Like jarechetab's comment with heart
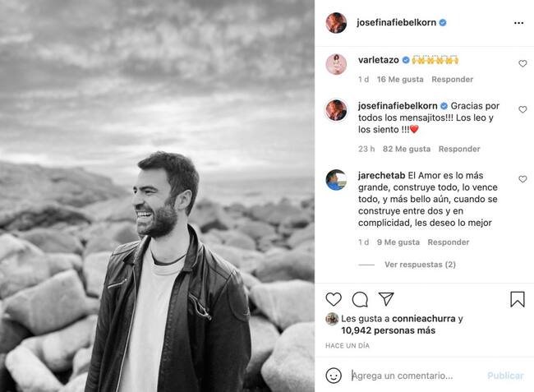Viewport: 534px width, 392px height. point(522,179)
